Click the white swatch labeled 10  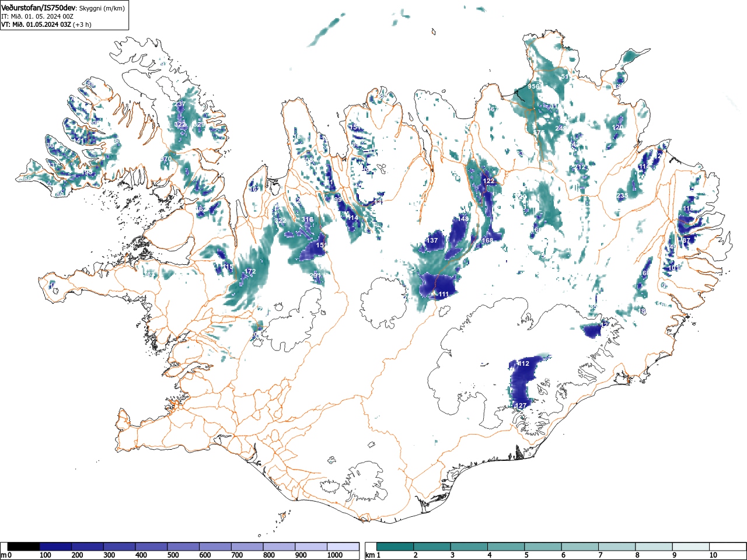coord(728,547)
